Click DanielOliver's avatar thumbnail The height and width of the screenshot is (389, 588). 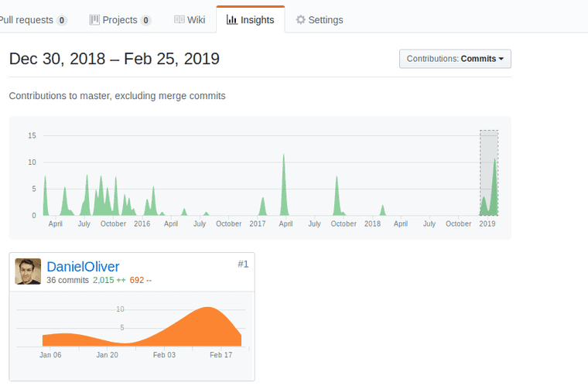pos(28,271)
